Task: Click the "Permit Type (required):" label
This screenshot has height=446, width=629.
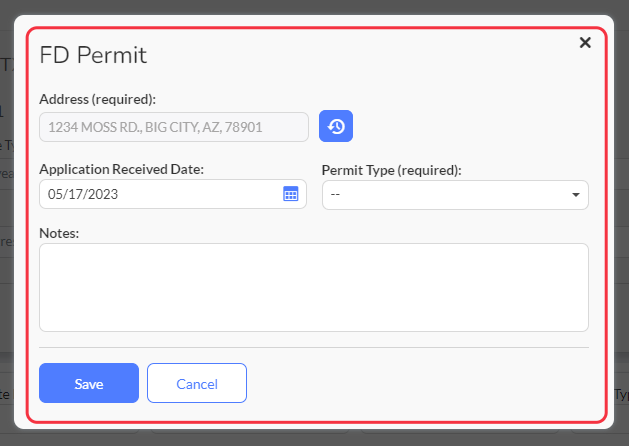Action: 392,170
